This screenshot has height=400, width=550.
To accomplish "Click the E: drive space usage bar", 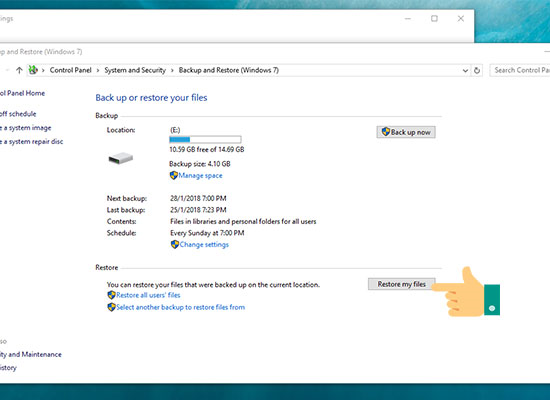I will click(205, 139).
